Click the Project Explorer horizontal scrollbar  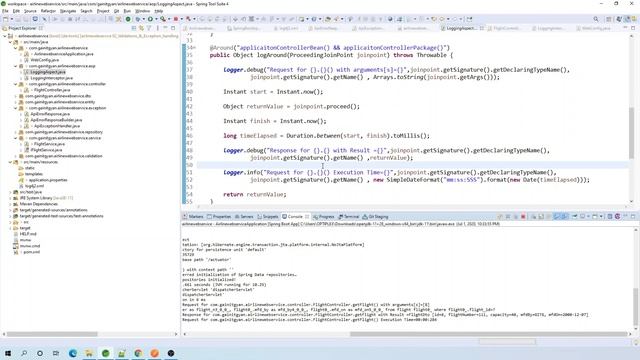click(x=52, y=334)
